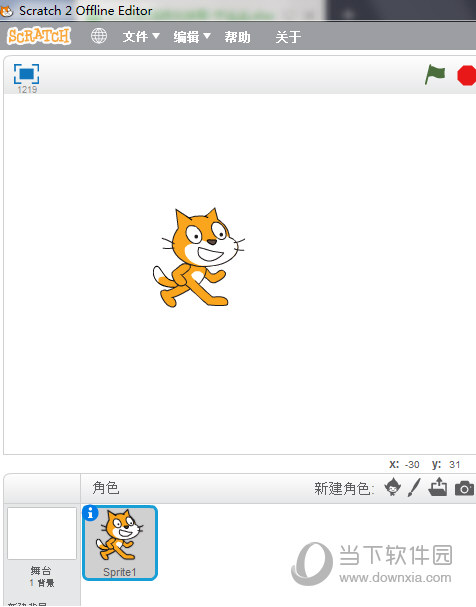476x607 pixels.
Task: Click the Scratch 2 Offline Editor title icon
Action: pyautogui.click(x=6, y=11)
